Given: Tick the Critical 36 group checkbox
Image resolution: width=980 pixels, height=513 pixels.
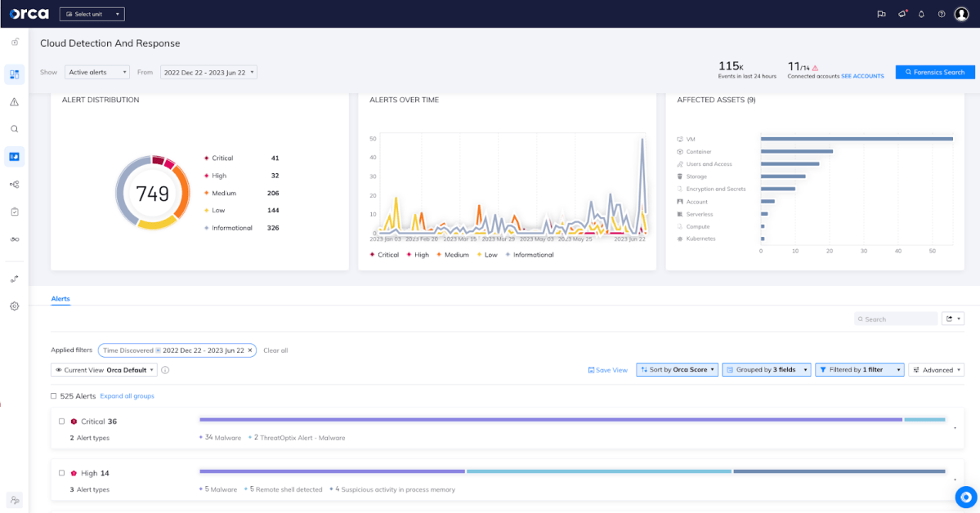Looking at the screenshot, I should [62, 422].
